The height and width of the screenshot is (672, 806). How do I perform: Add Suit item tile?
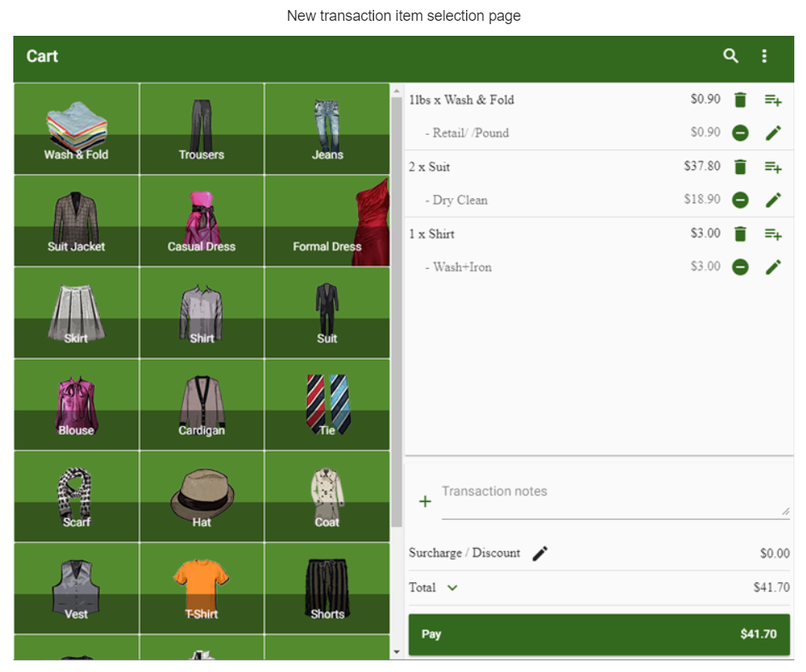point(327,312)
